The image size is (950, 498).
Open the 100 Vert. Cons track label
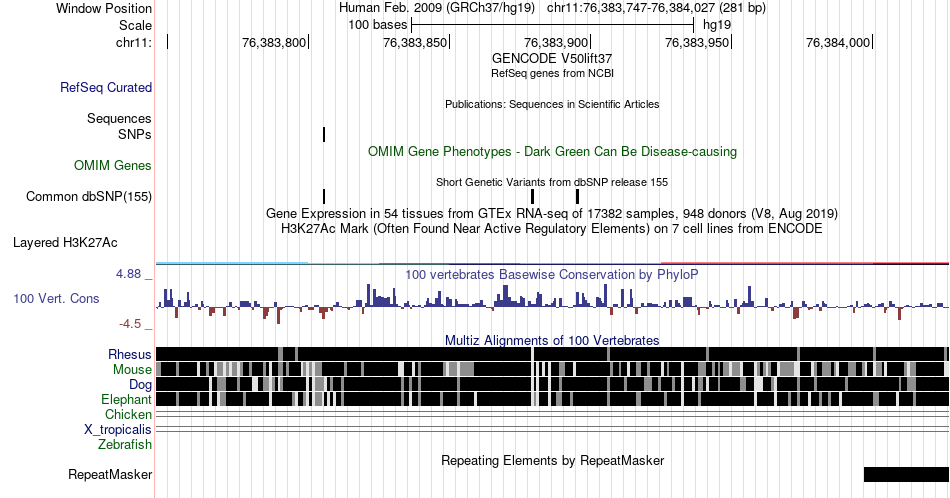click(x=56, y=298)
